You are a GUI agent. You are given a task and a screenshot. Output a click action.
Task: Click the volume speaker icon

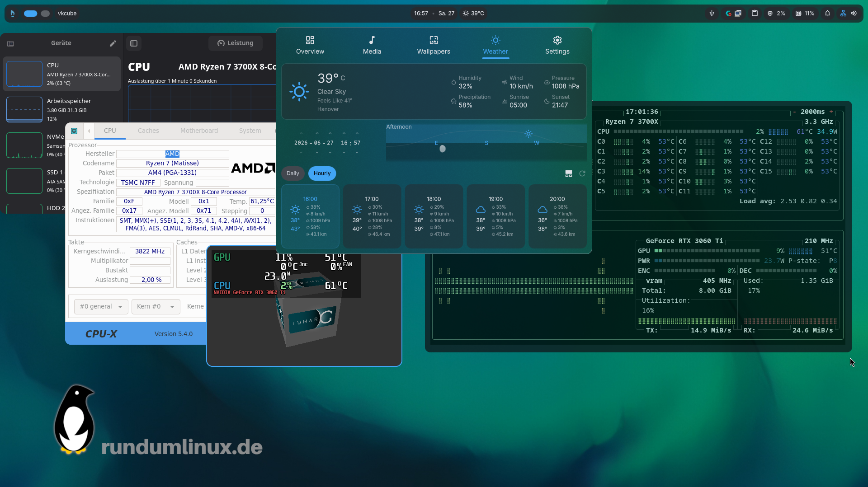click(854, 14)
